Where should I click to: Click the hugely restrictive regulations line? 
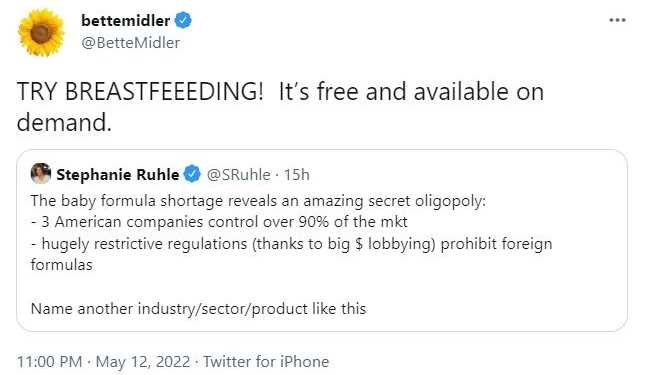pyautogui.click(x=292, y=243)
